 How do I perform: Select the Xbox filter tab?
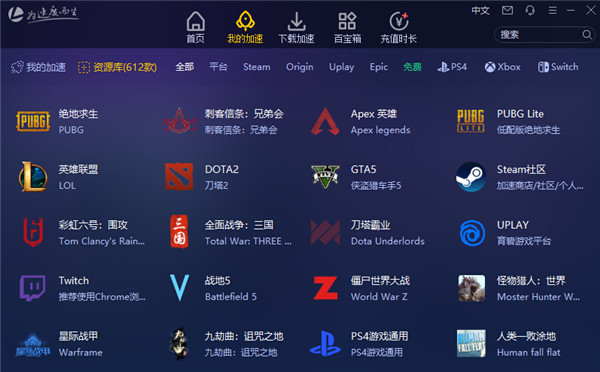click(x=502, y=67)
